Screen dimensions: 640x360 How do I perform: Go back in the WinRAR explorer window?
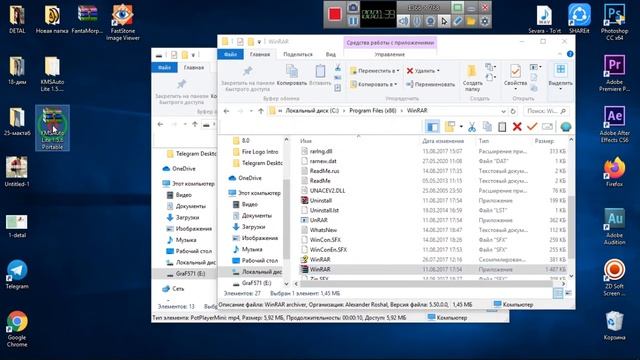pos(227,111)
